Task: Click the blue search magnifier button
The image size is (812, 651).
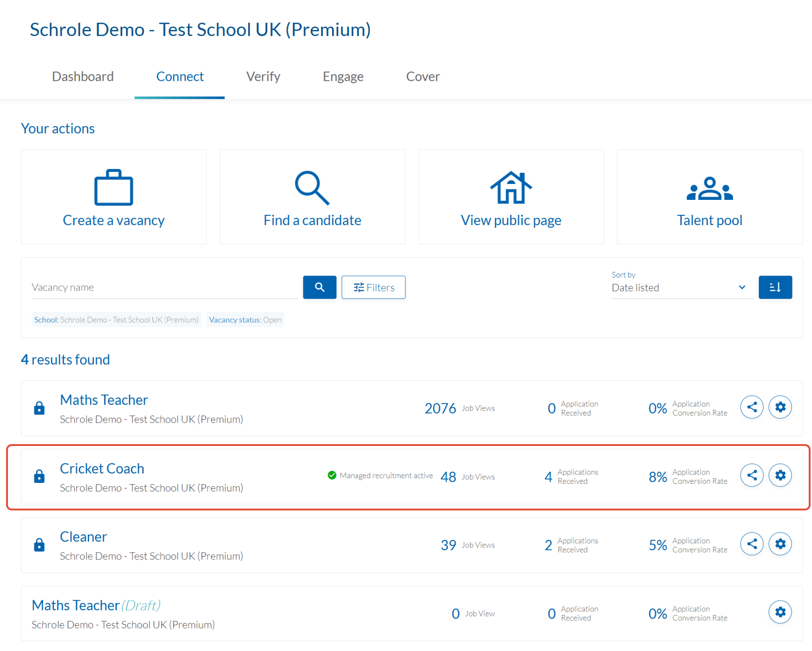Action: tap(320, 287)
